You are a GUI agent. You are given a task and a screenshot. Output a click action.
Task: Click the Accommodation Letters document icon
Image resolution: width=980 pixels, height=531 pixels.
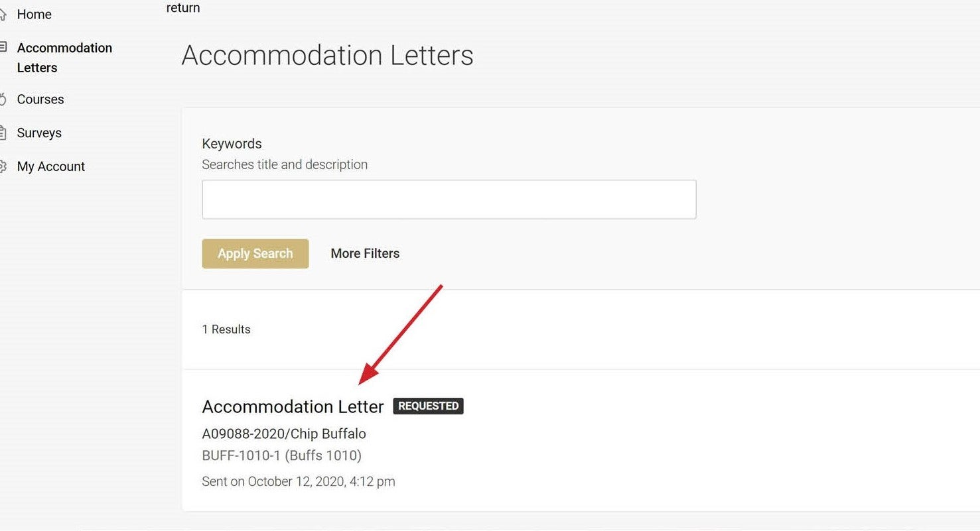(x=3, y=47)
